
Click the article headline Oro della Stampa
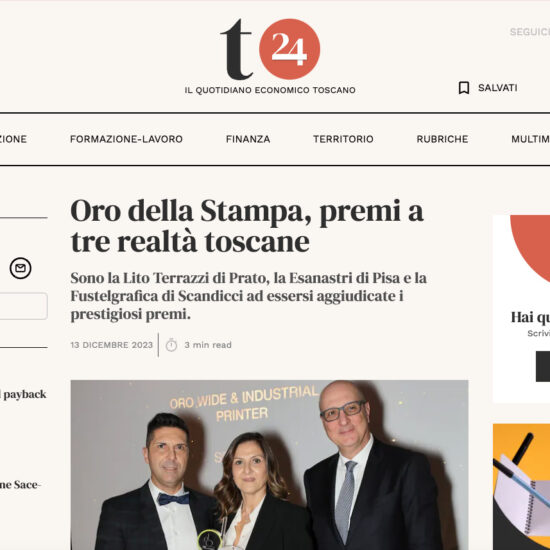[x=247, y=226]
